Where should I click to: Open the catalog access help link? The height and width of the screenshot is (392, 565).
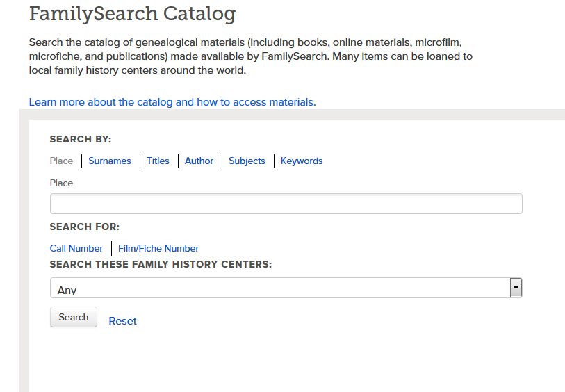(x=172, y=102)
